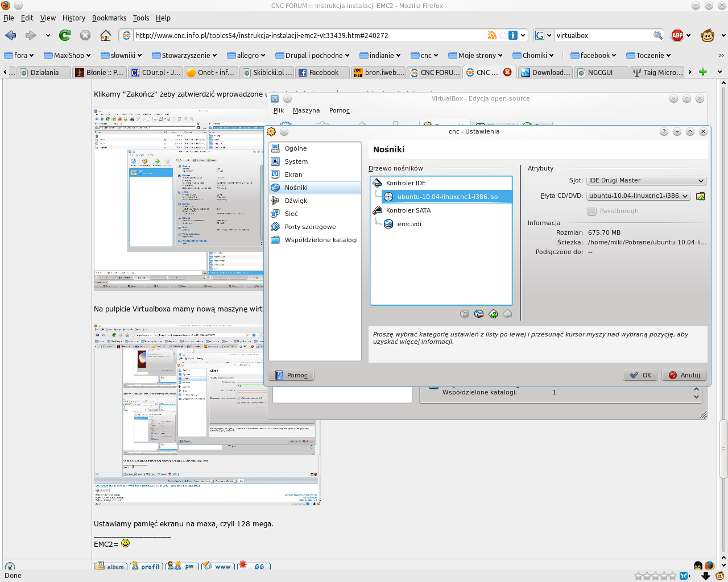Expand the MaxiShop bookmarks folder
This screenshot has width=728, height=582.
point(67,55)
